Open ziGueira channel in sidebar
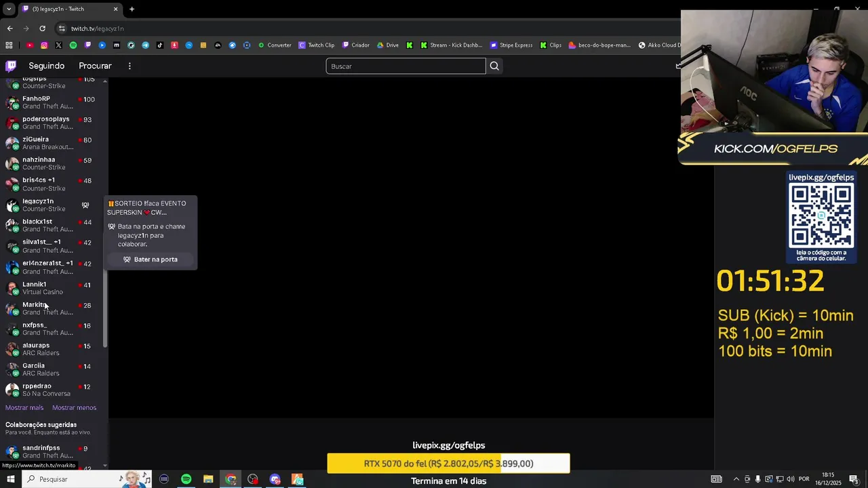This screenshot has width=868, height=488. (x=53, y=143)
